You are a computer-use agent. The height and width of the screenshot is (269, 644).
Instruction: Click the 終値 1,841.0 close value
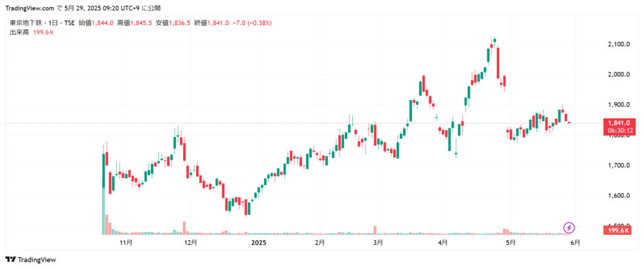click(211, 23)
